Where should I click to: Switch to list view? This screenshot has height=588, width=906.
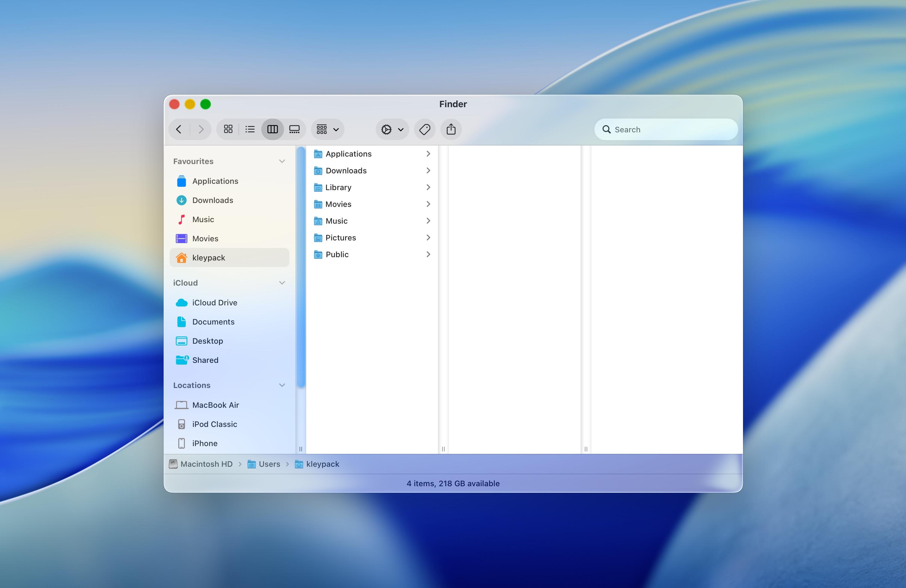[250, 129]
